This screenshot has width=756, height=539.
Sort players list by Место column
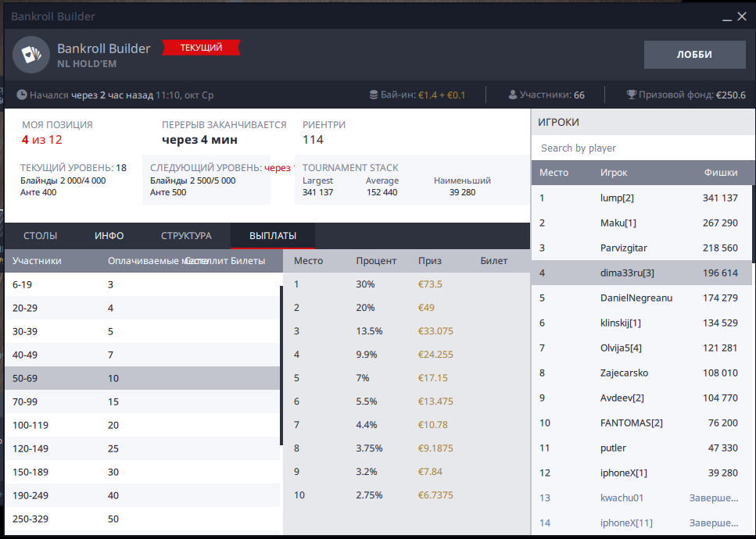(554, 173)
